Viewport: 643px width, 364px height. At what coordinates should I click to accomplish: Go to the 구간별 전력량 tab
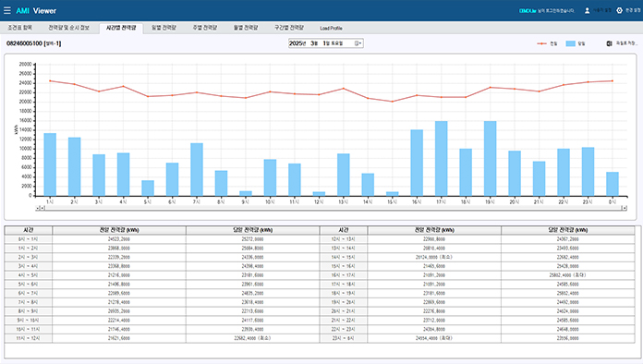pyautogui.click(x=289, y=28)
